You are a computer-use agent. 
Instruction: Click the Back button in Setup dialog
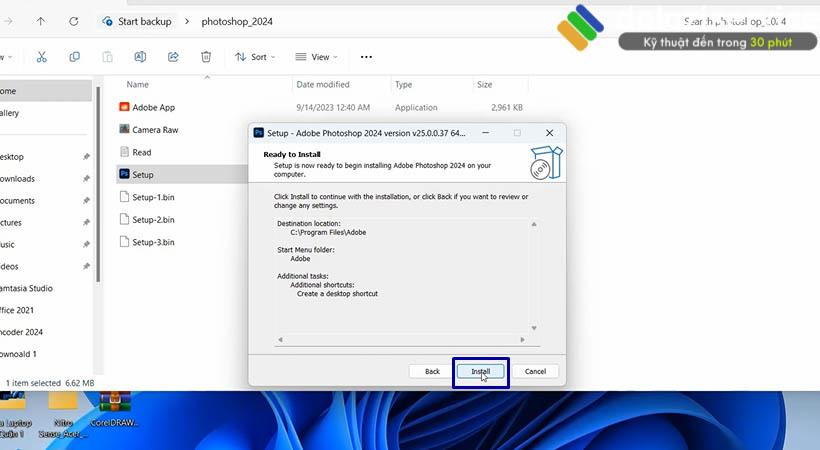[x=432, y=371]
